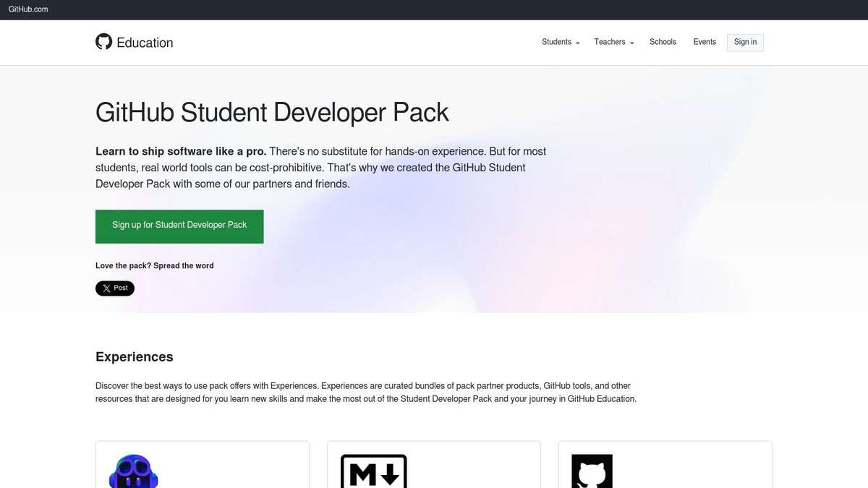Screen dimensions: 868x488
Task: Click the GitHub.com label in the top bar
Action: [x=27, y=9]
